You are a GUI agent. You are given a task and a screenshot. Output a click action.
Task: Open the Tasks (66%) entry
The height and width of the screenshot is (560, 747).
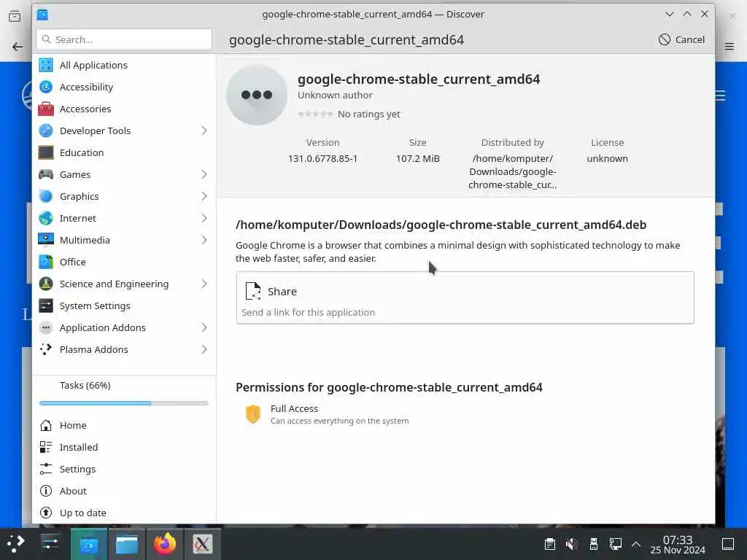point(85,385)
